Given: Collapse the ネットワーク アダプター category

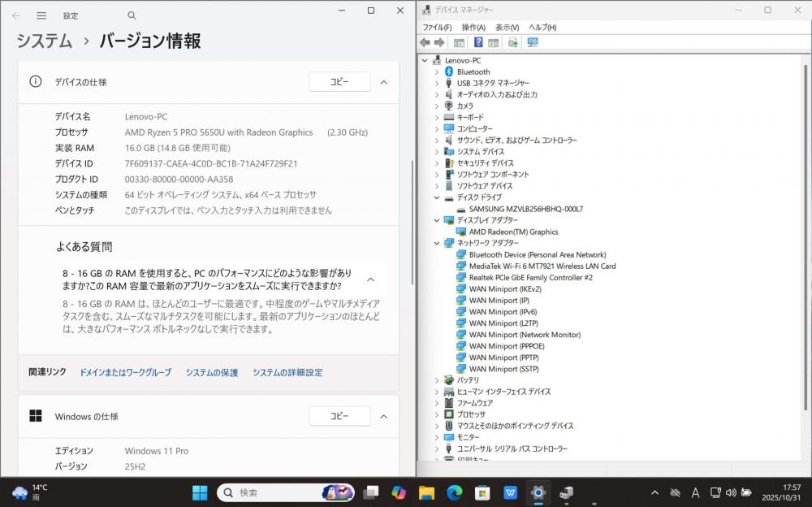Looking at the screenshot, I should [436, 243].
